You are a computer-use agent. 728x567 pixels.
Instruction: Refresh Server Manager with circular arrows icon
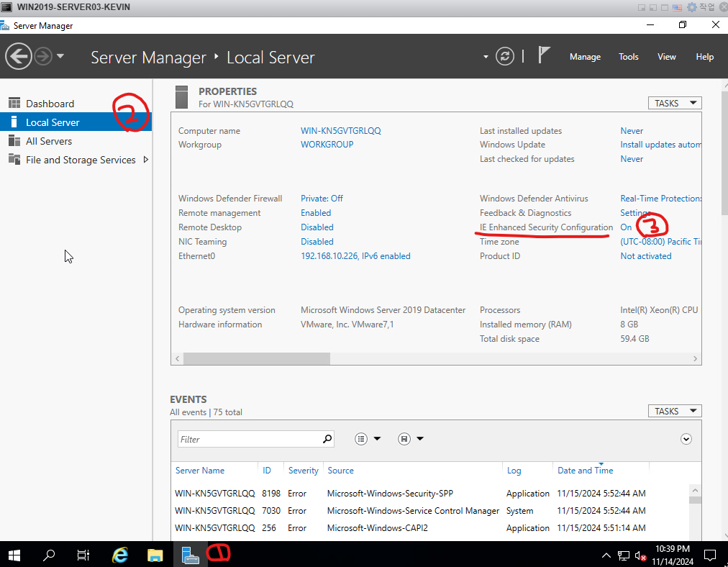point(505,57)
